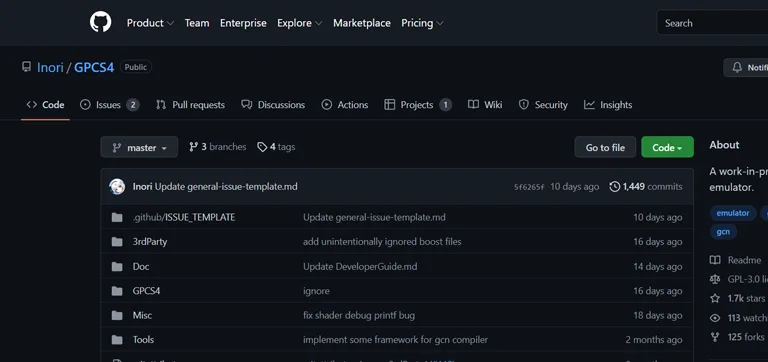The width and height of the screenshot is (768, 362).
Task: Expand the Product menu
Action: tap(150, 23)
